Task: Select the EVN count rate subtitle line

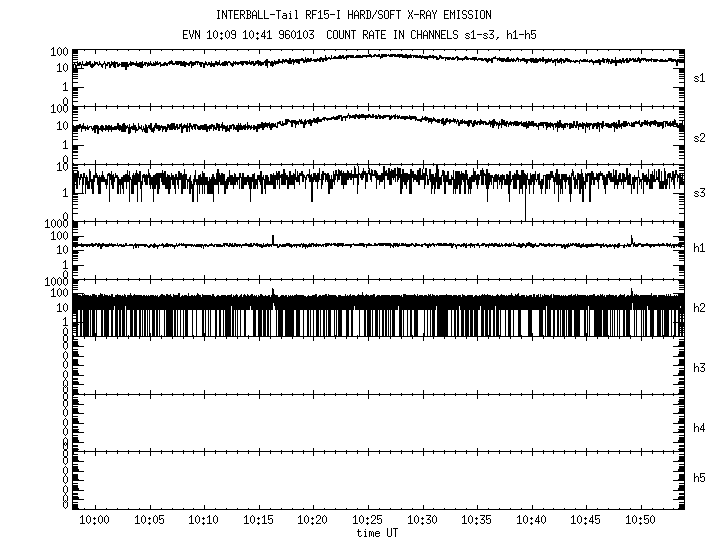Action: click(x=360, y=34)
